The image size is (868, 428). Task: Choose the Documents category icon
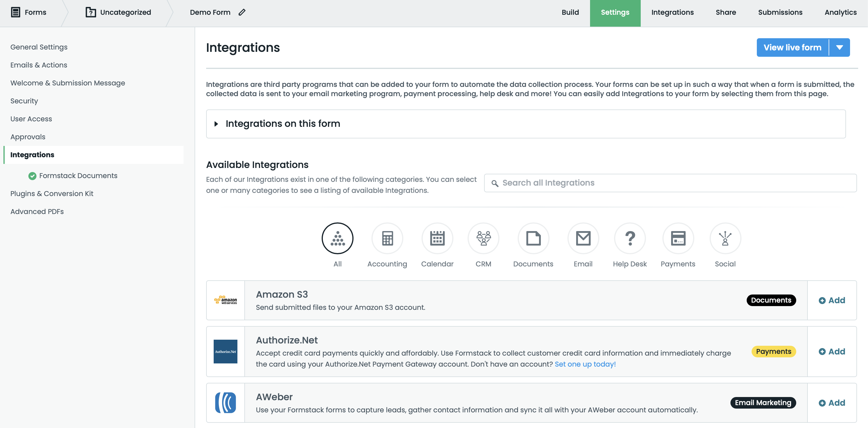pos(533,238)
